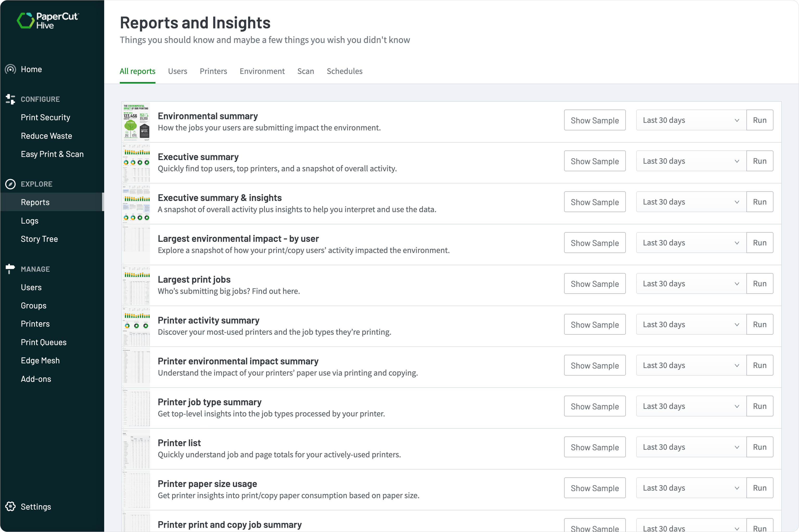The width and height of the screenshot is (799, 532).
Task: Show sample for Printer job type summary
Action: (595, 406)
